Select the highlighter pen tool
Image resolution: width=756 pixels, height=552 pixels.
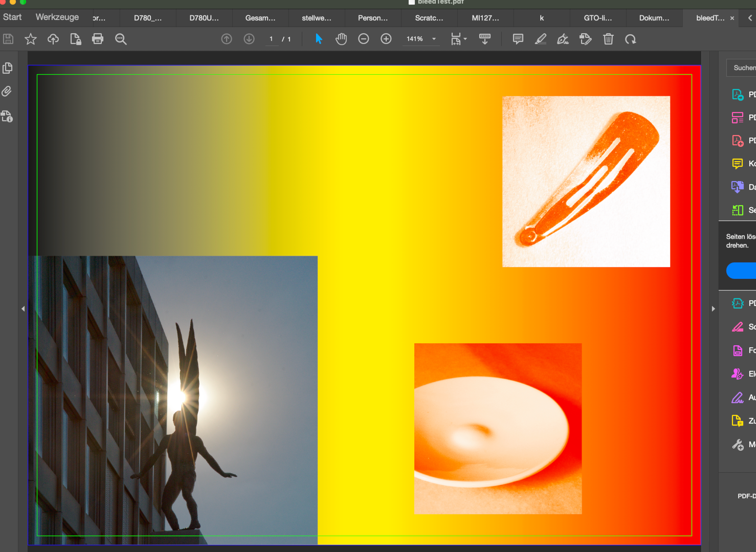(x=540, y=39)
